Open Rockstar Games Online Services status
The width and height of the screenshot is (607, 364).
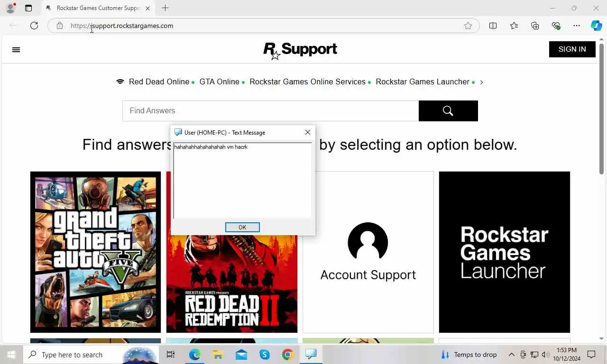(307, 82)
